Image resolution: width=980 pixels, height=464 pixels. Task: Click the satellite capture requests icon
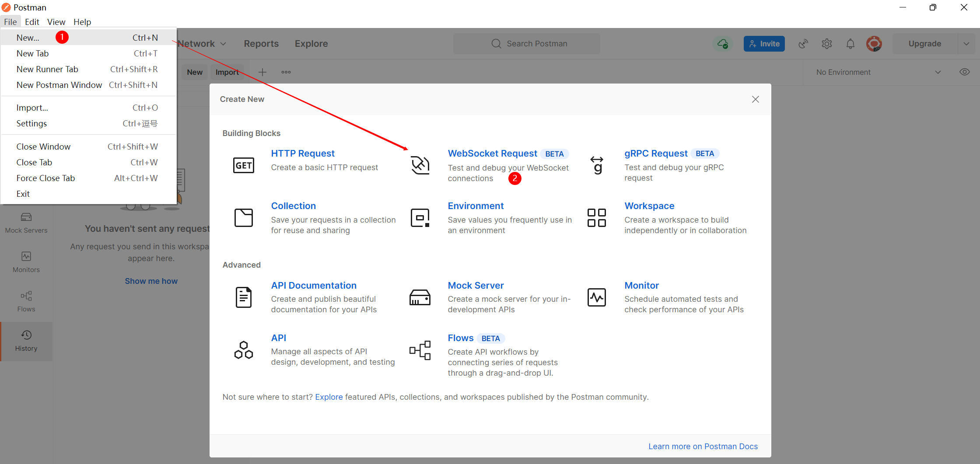coord(803,44)
